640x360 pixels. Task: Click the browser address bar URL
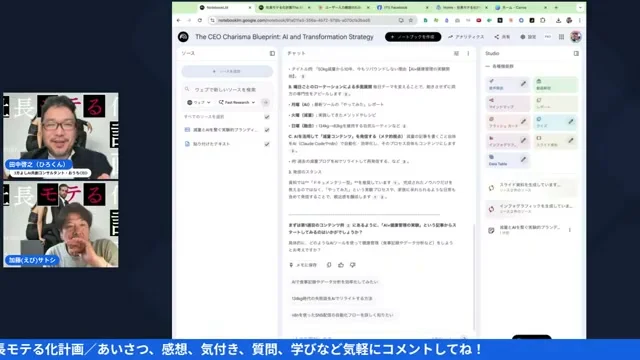click(x=294, y=20)
